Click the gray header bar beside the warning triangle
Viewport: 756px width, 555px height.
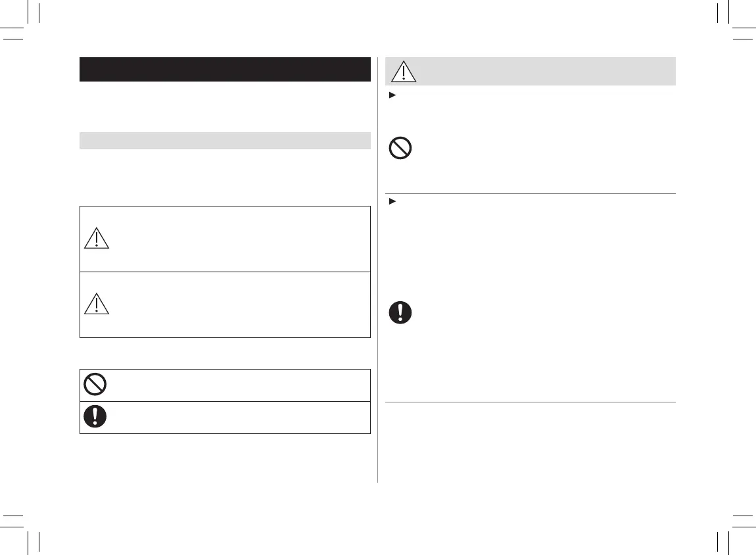click(x=546, y=71)
